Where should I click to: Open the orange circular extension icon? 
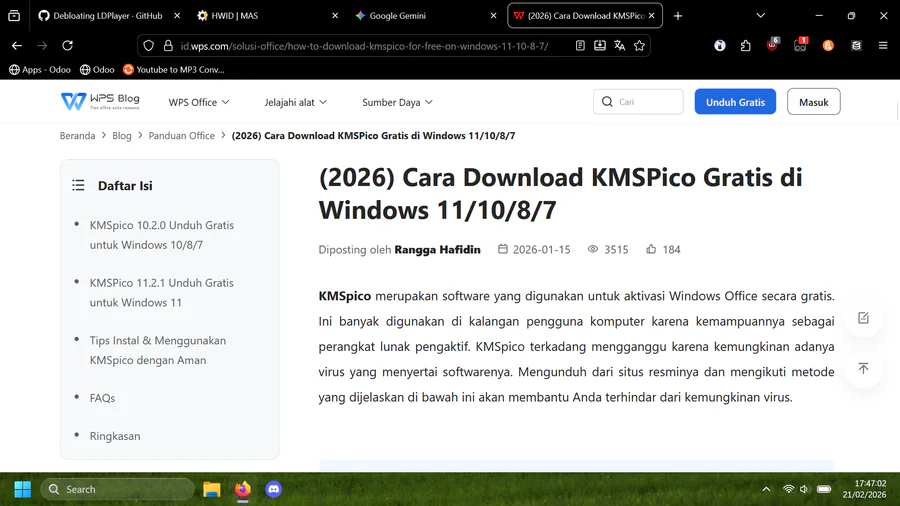click(x=828, y=45)
